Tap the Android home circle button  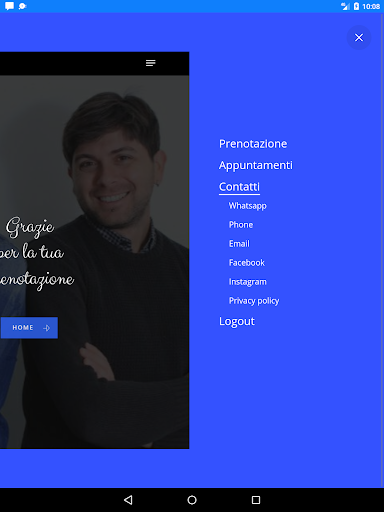pos(192,500)
